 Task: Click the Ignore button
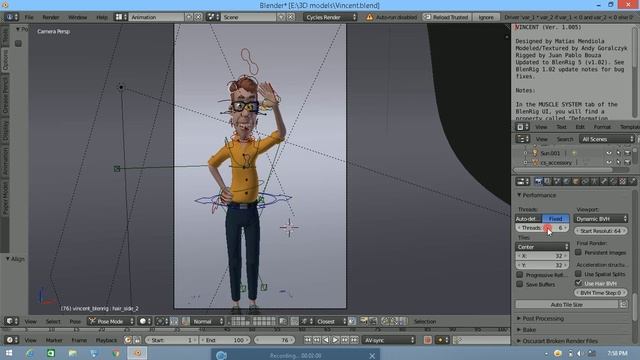(486, 17)
